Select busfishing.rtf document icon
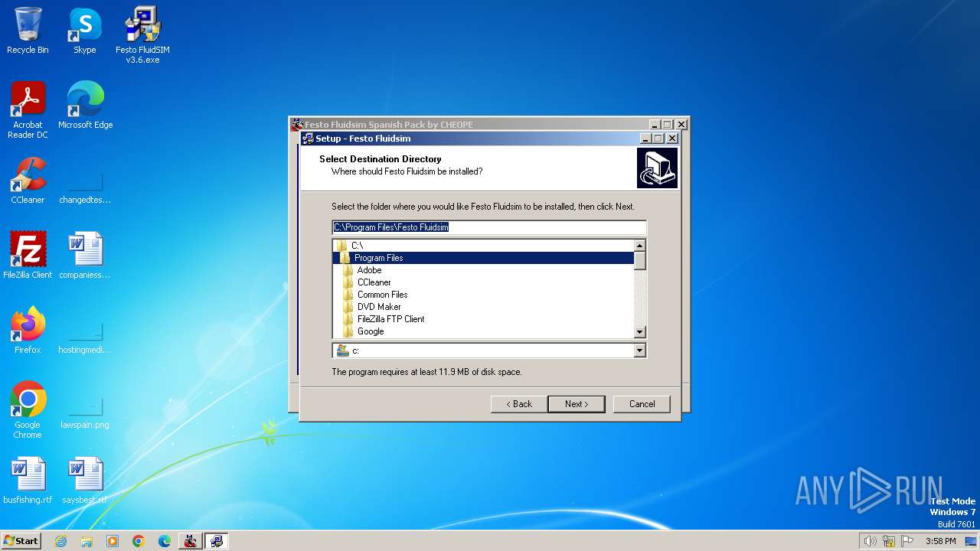 [x=28, y=481]
